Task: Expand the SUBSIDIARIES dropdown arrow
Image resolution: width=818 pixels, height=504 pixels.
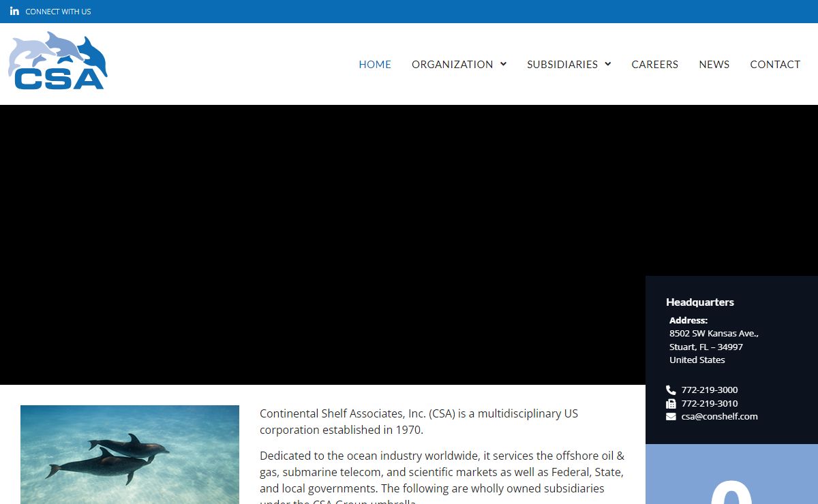Action: click(x=607, y=64)
